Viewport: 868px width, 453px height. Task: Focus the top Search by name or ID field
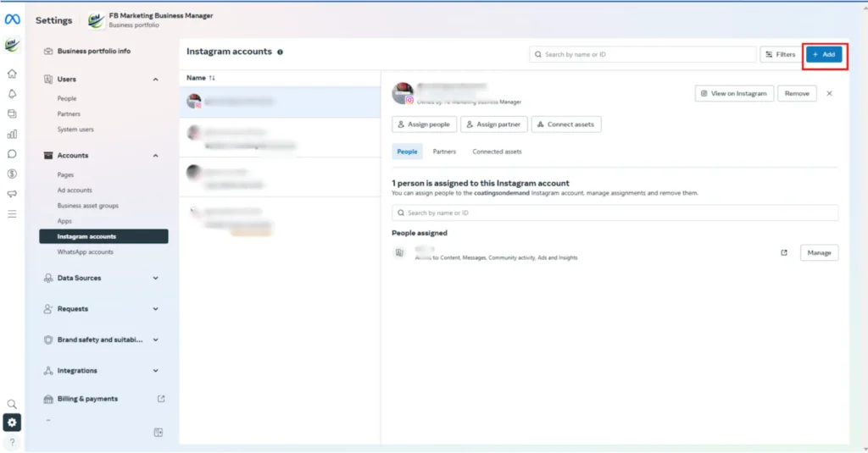(643, 54)
